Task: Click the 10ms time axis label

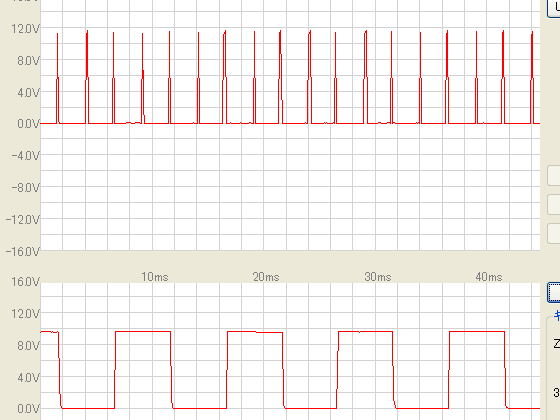Action: click(x=155, y=277)
